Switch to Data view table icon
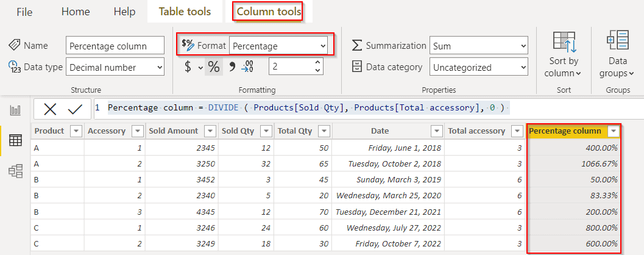Viewport: 644px width, 255px height. pyautogui.click(x=16, y=141)
